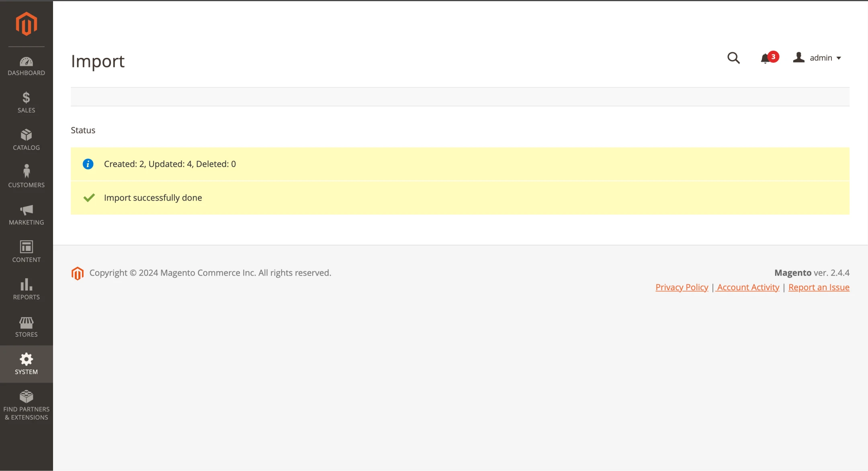The image size is (868, 471).
Task: Open the Sales dollar icon menu
Action: click(27, 98)
